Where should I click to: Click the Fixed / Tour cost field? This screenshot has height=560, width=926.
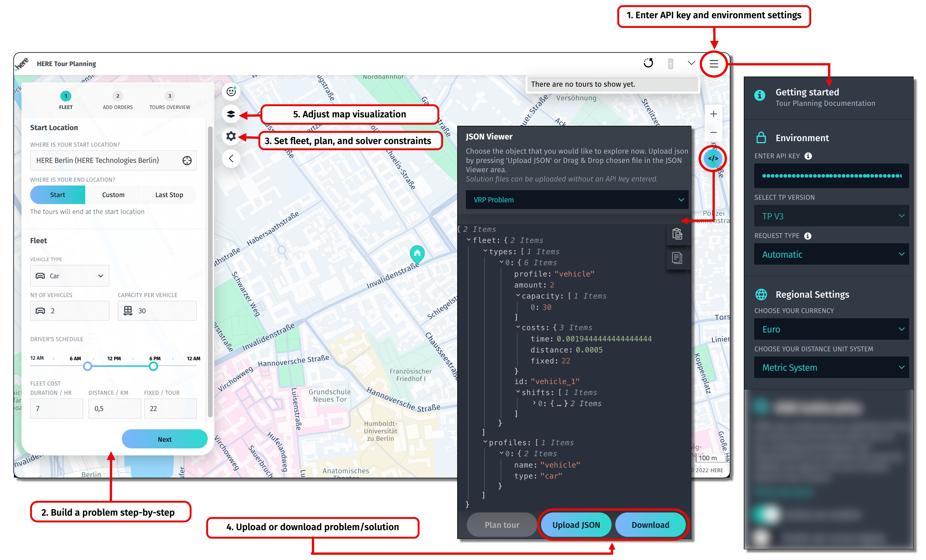click(x=170, y=409)
